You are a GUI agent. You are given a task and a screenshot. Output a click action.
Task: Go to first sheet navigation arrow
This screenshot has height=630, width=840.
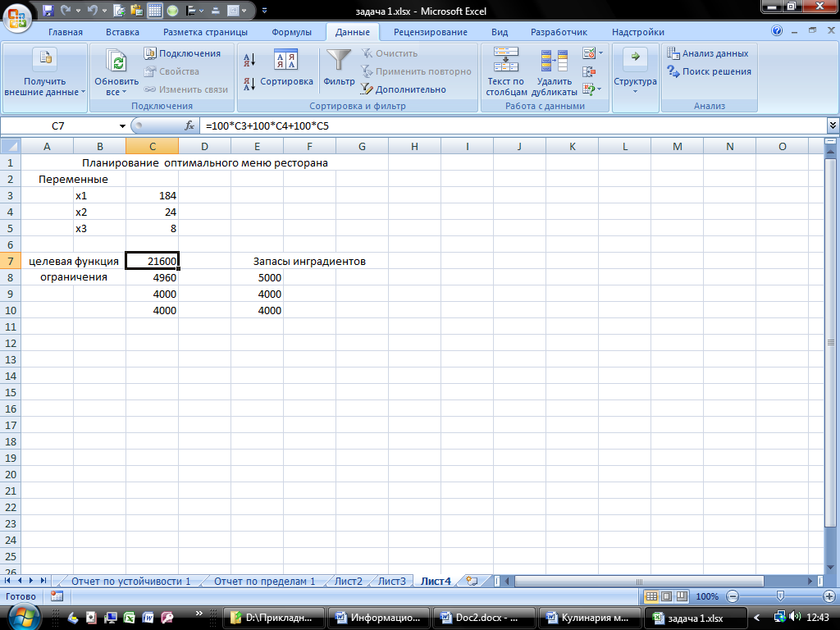click(x=7, y=581)
